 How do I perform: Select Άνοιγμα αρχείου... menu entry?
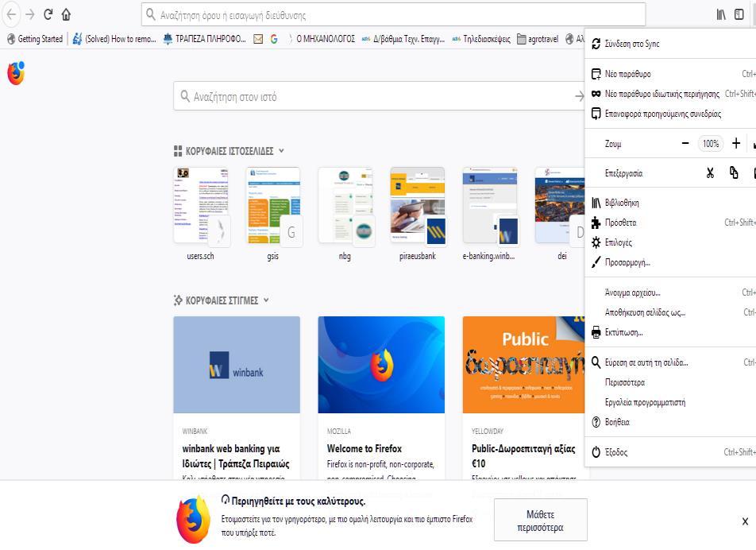pyautogui.click(x=670, y=292)
